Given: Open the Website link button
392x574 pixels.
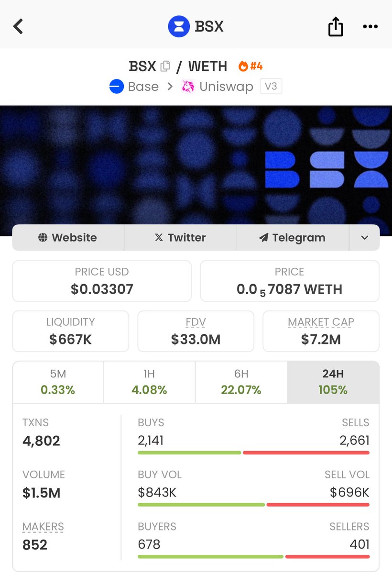Looking at the screenshot, I should click(68, 238).
